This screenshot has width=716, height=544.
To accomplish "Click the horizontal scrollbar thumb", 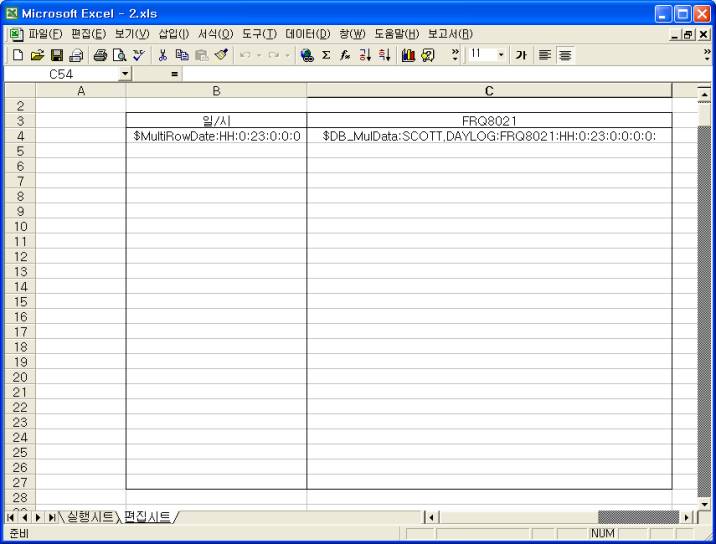I will [636, 516].
